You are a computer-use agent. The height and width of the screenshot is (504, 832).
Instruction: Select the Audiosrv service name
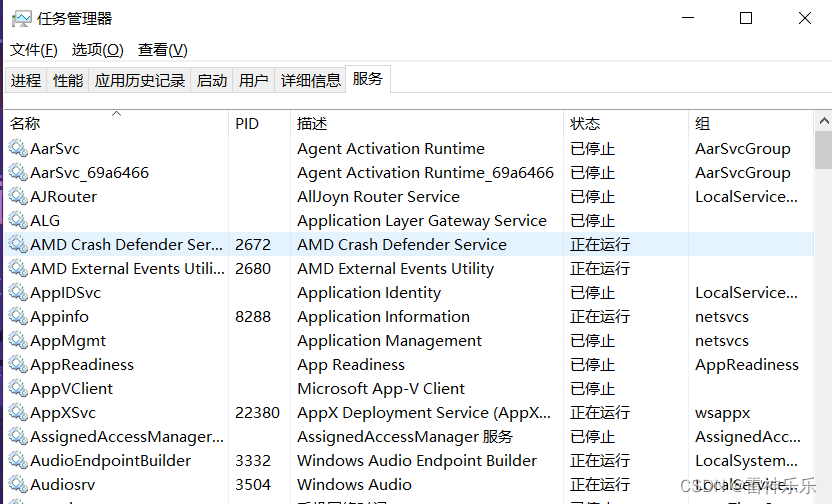pyautogui.click(x=63, y=484)
